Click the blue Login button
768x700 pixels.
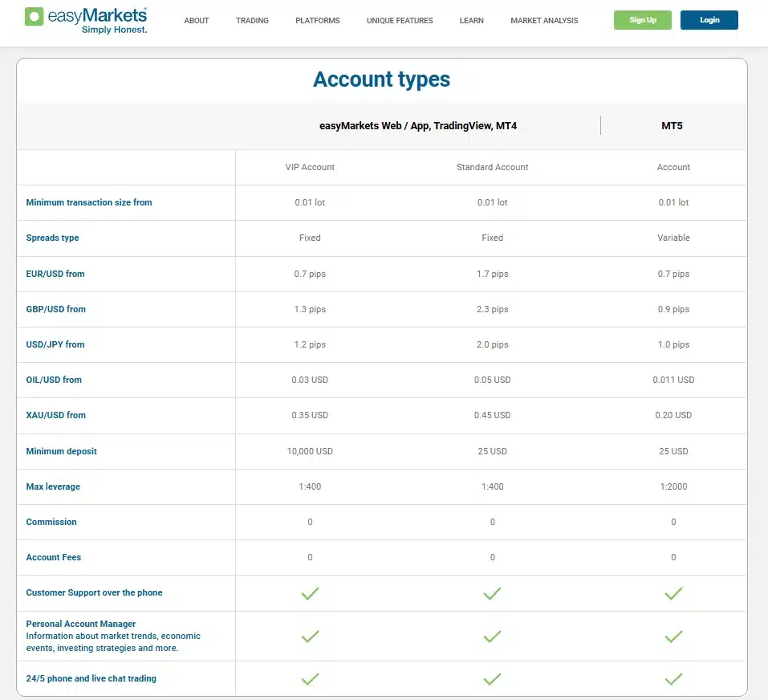[x=709, y=20]
